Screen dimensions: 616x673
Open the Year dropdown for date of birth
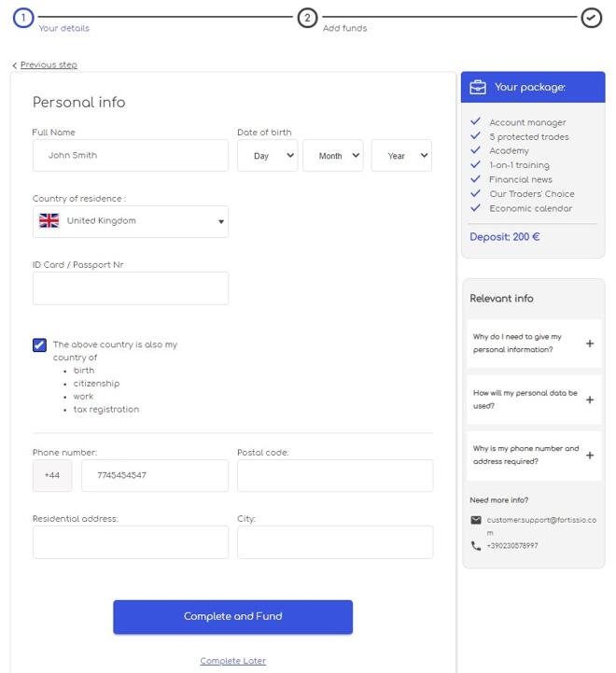click(x=401, y=156)
